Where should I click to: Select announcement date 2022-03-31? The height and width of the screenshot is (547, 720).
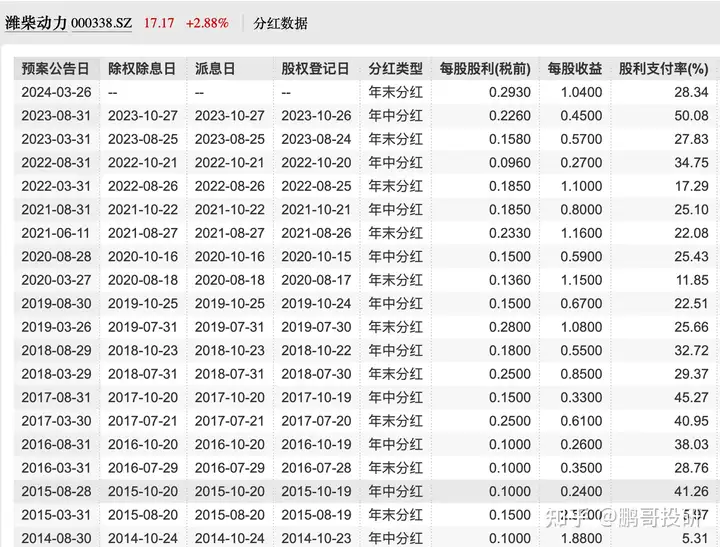point(56,186)
